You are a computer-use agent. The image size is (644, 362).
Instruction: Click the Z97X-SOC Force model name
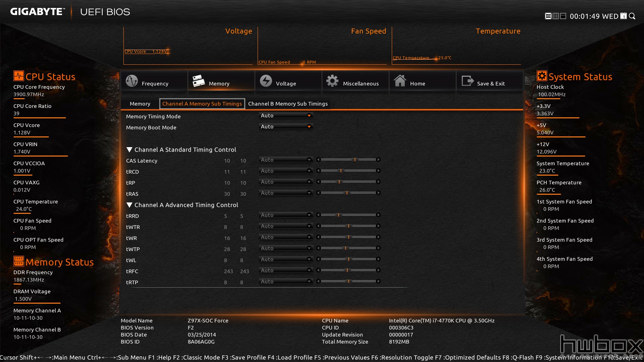pyautogui.click(x=208, y=320)
